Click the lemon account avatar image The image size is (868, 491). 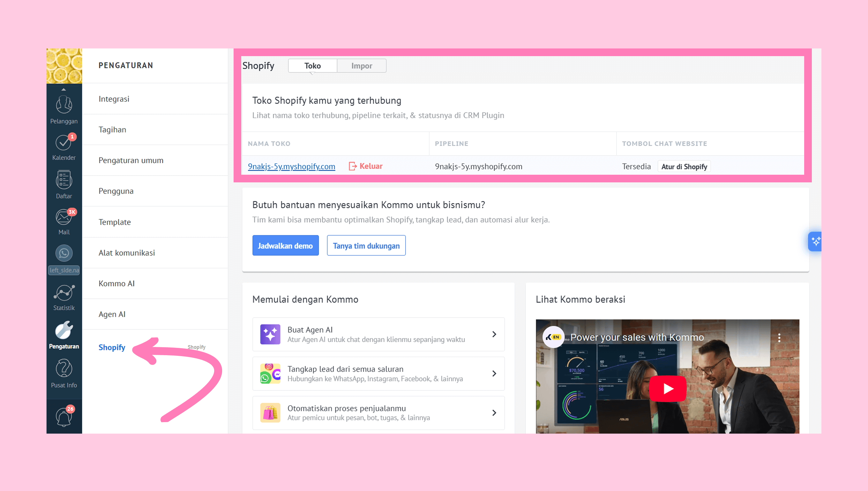tap(64, 66)
